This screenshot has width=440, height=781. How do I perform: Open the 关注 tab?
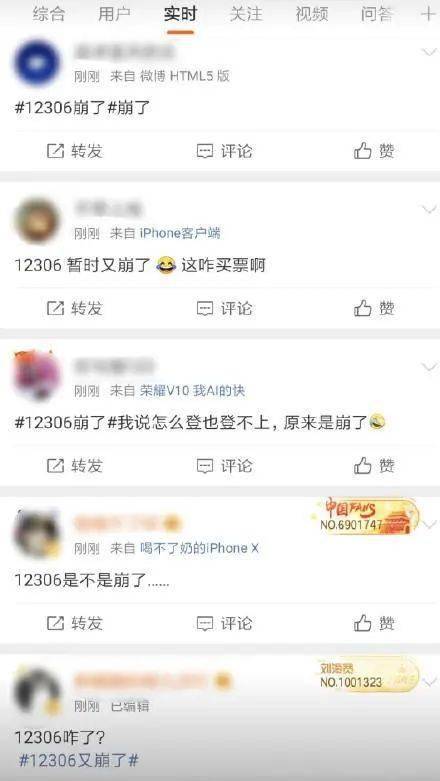pos(246,14)
